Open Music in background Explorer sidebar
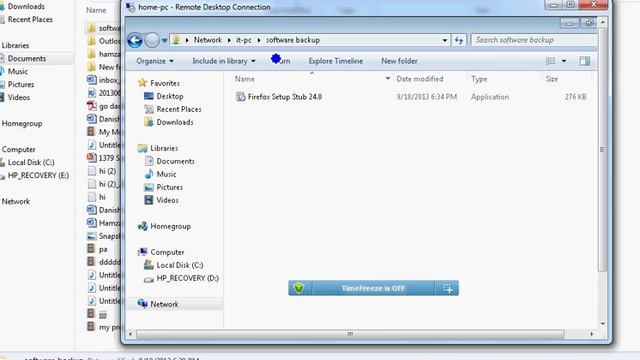 tap(18, 71)
